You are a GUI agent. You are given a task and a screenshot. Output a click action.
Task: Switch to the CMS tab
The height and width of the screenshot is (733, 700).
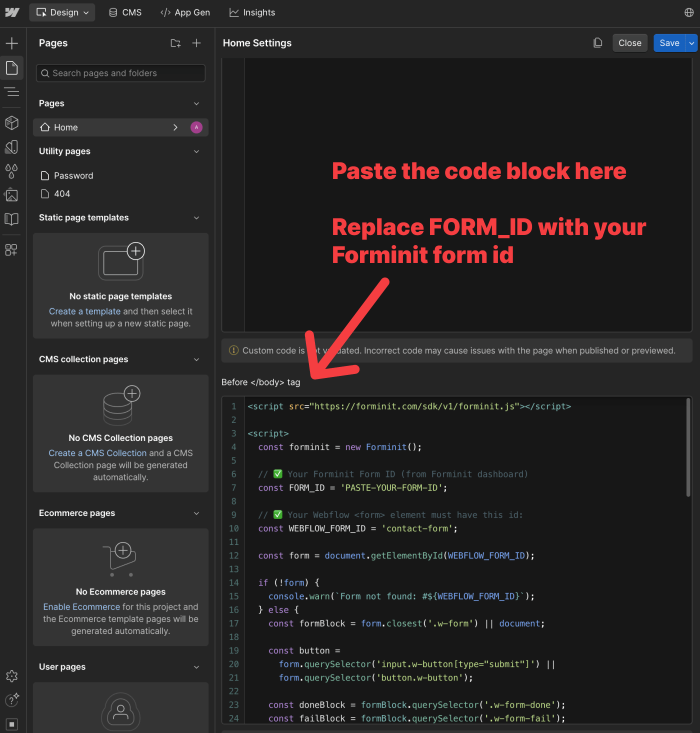(x=125, y=12)
